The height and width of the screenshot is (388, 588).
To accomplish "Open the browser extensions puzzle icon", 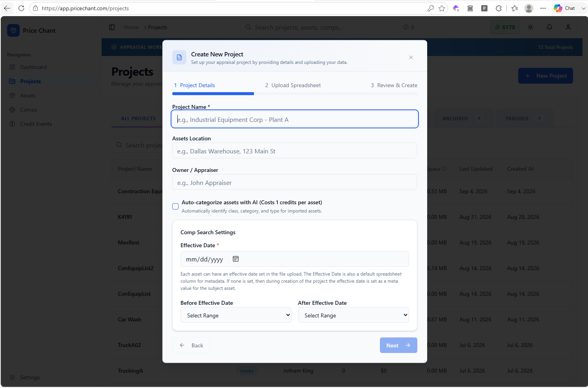I will pyautogui.click(x=499, y=8).
